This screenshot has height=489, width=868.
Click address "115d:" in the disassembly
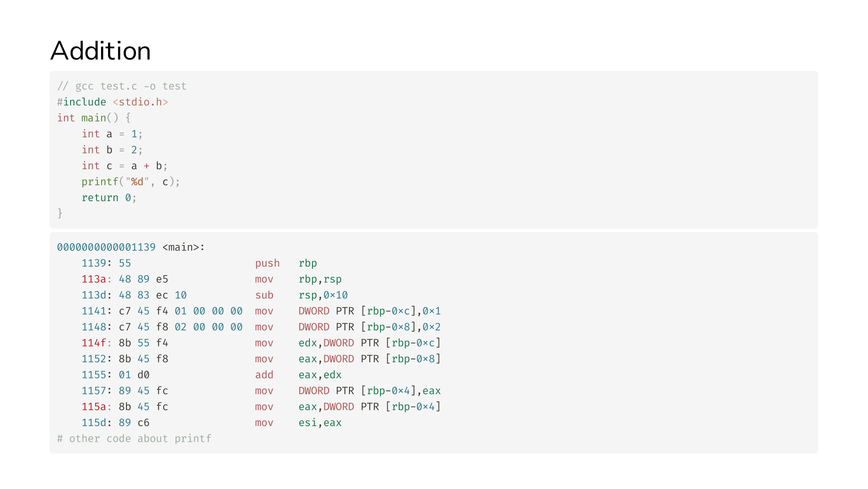(96, 423)
